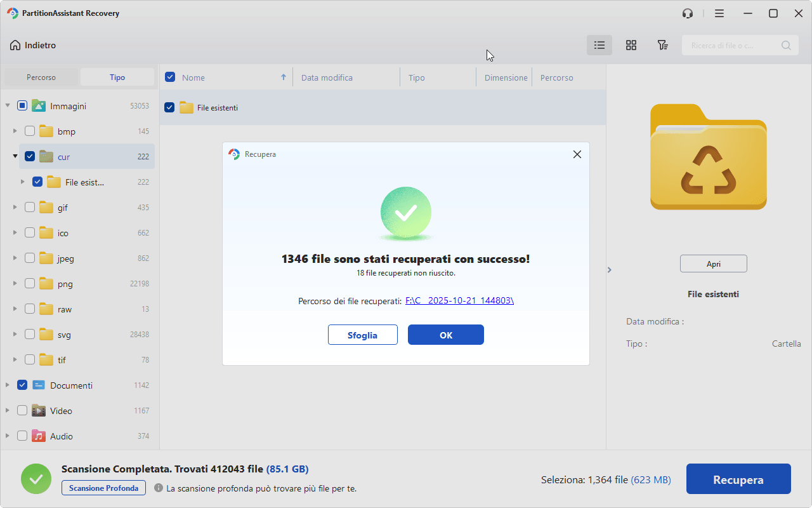This screenshot has width=812, height=508.
Task: Click the headset support icon
Action: (x=688, y=13)
